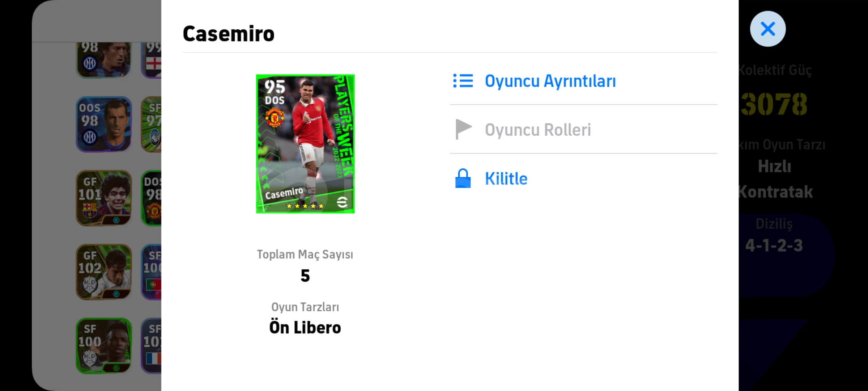
Task: Lock the player with Kilitle
Action: pos(583,178)
